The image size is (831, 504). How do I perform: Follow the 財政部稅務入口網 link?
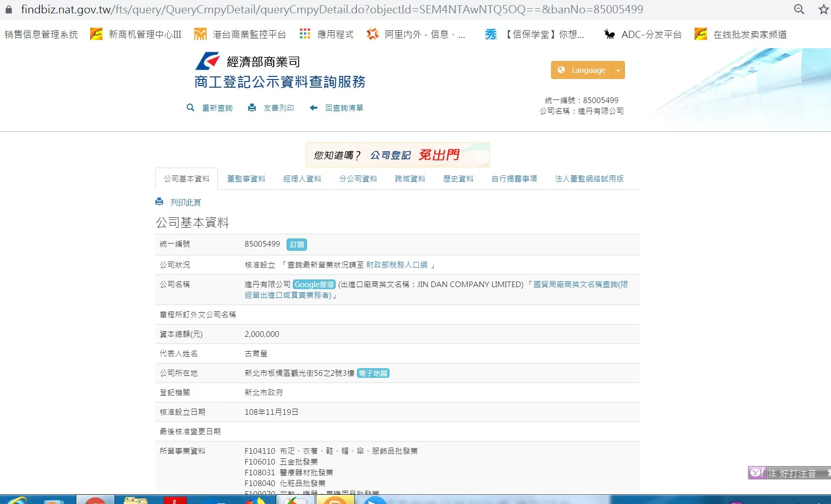pyautogui.click(x=396, y=265)
